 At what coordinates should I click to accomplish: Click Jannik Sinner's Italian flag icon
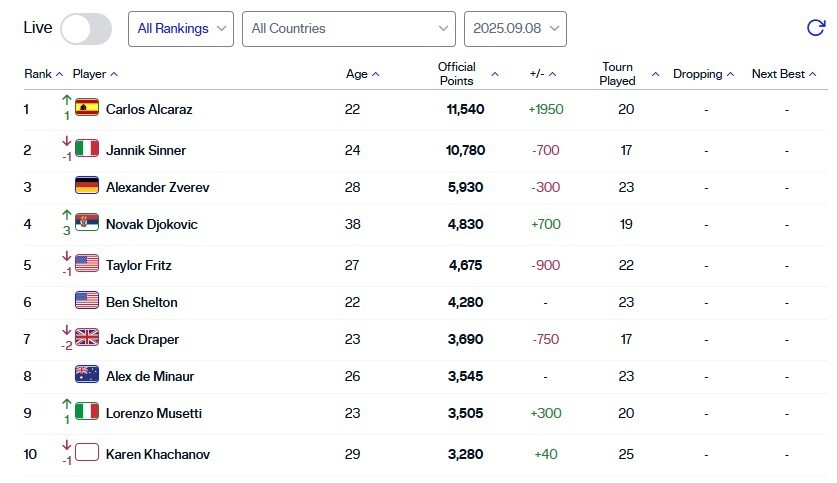pos(87,150)
